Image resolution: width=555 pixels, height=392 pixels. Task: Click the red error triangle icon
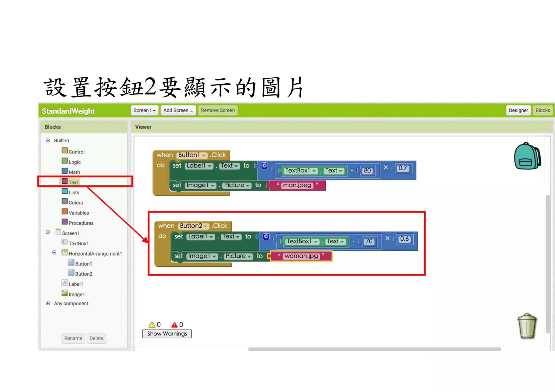pyautogui.click(x=174, y=325)
